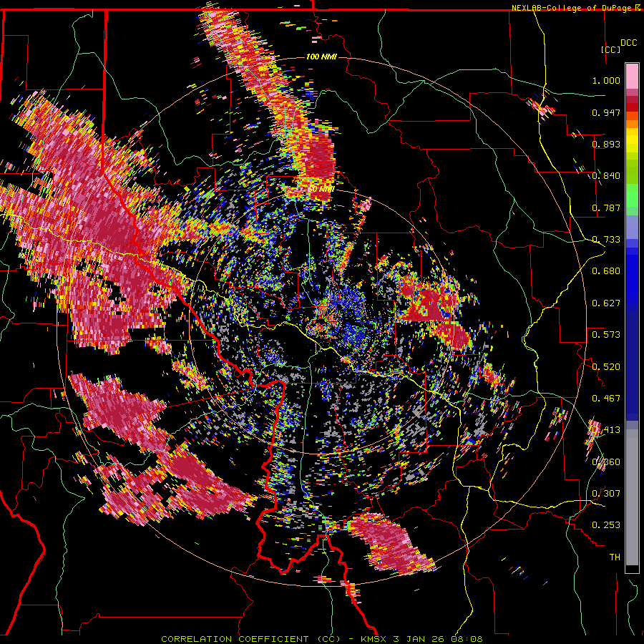644x644 pixels.
Task: Select the 0.520 scale value
Action: [x=606, y=367]
